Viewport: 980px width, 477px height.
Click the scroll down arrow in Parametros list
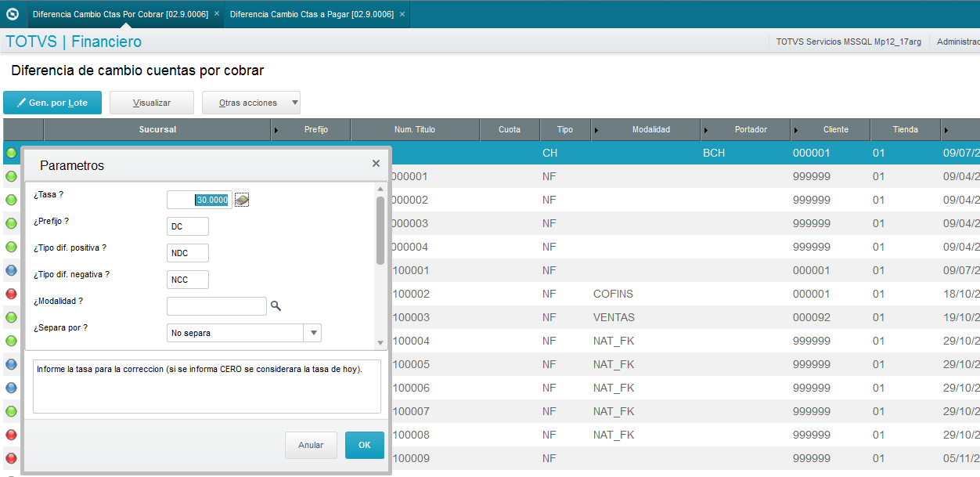380,343
